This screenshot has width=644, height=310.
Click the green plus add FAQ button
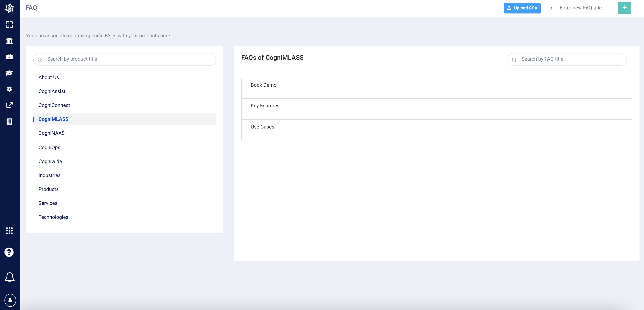click(624, 8)
